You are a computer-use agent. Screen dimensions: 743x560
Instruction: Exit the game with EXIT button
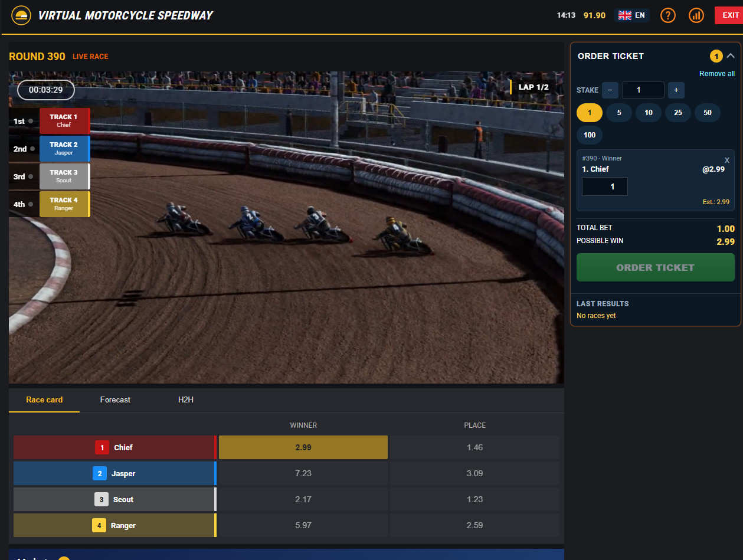730,15
